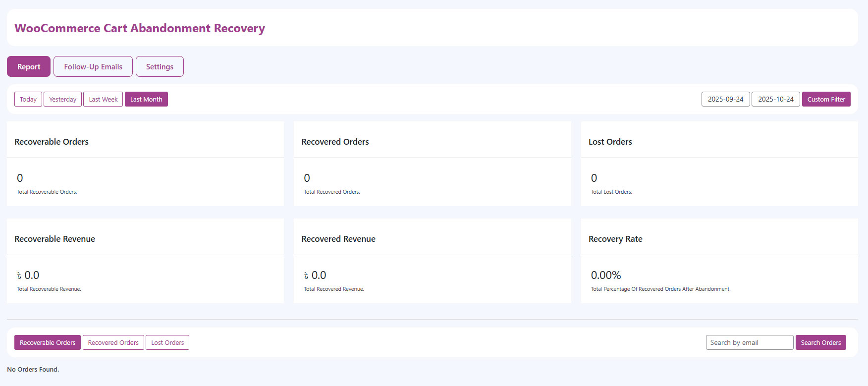The image size is (868, 386).
Task: Click the WooCommerce Cart Abandonment Recovery title
Action: pyautogui.click(x=140, y=28)
